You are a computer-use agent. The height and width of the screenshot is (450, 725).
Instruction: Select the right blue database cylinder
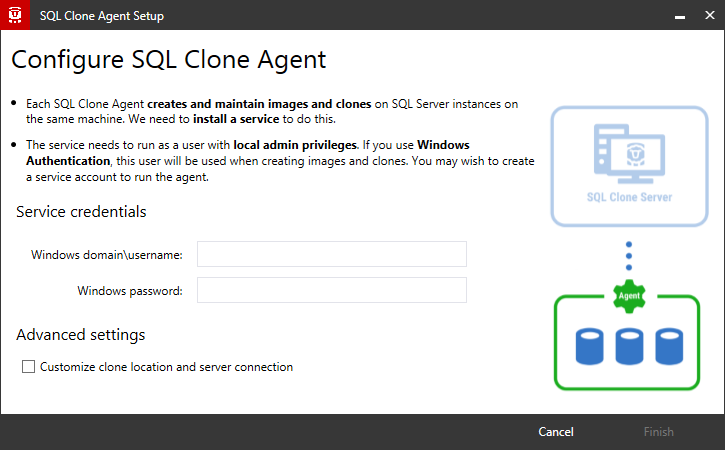pyautogui.click(x=667, y=346)
